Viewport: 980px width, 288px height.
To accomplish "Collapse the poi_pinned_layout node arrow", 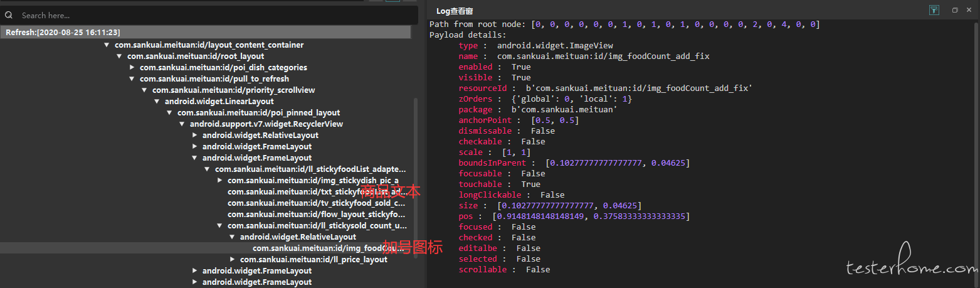I will pyautogui.click(x=170, y=113).
